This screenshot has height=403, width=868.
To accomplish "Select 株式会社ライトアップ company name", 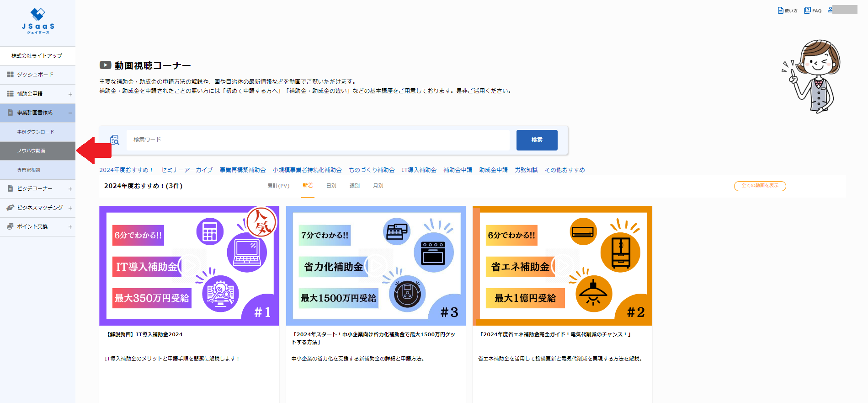I will click(x=37, y=56).
